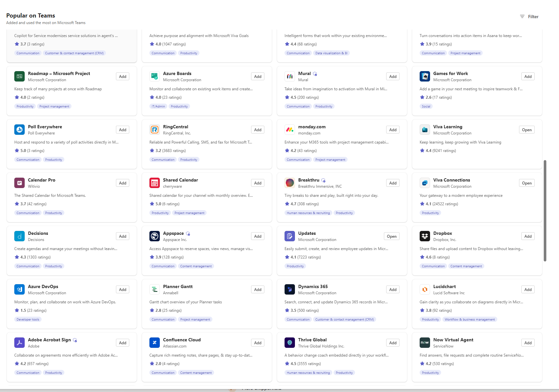The image size is (559, 392).
Task: Click Workflow & business management tag on Lucidchart
Action: (470, 320)
